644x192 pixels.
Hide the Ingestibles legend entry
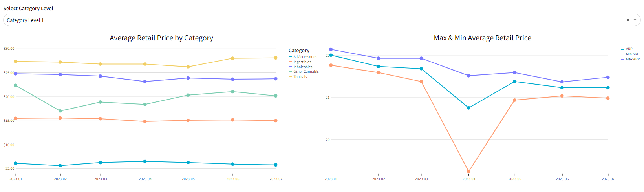(302, 62)
